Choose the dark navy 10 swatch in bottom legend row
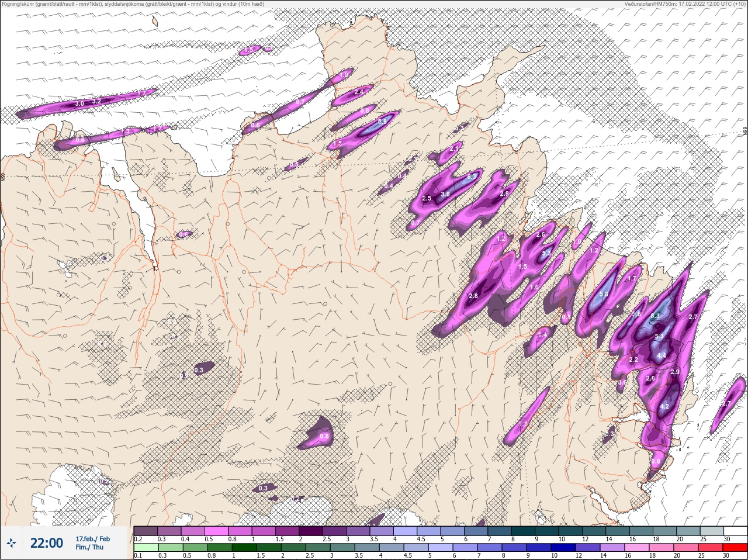748x560 pixels. 563,548
